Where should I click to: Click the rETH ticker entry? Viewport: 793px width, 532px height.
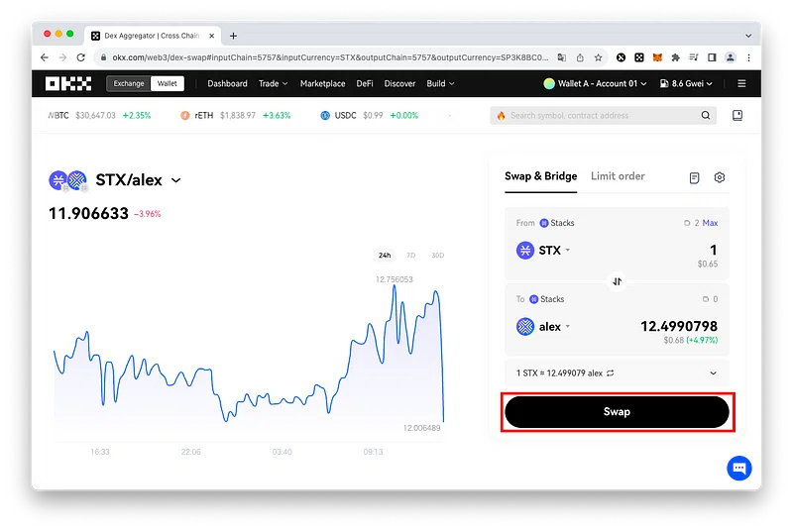[235, 115]
